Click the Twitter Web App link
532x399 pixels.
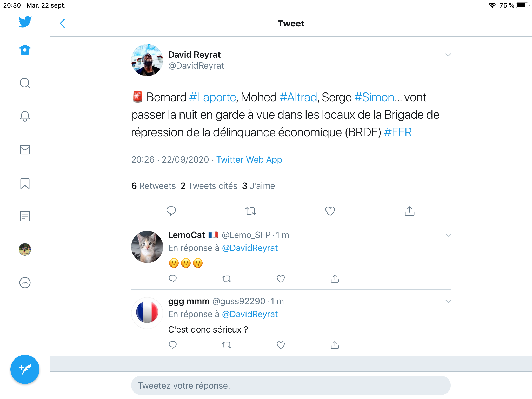(249, 159)
